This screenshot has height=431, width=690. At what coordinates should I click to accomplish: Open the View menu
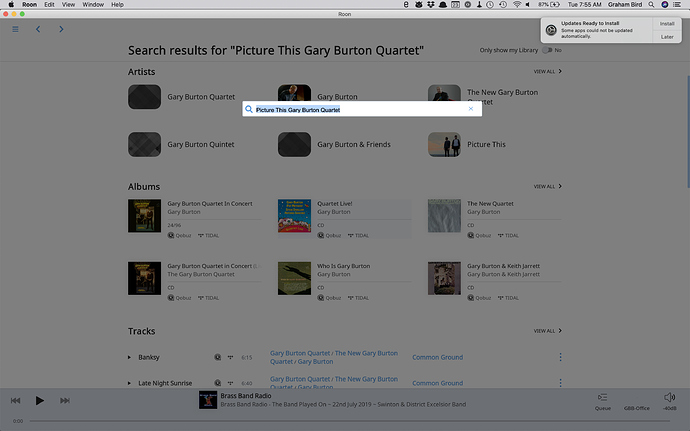68,4
